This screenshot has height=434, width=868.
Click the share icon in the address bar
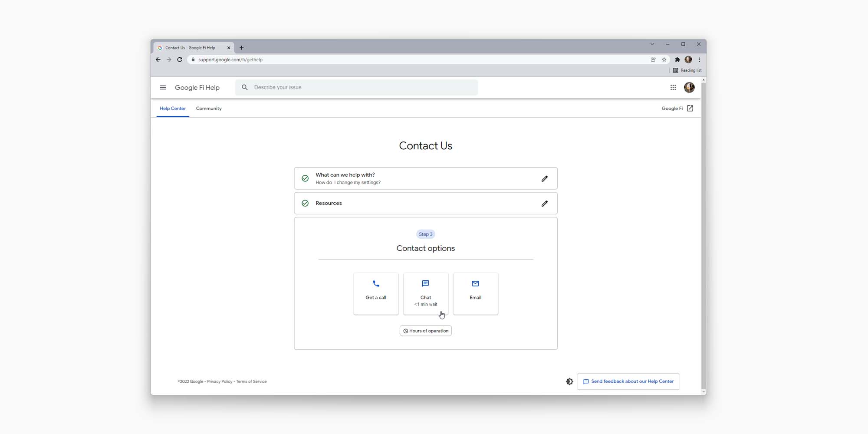click(x=653, y=59)
